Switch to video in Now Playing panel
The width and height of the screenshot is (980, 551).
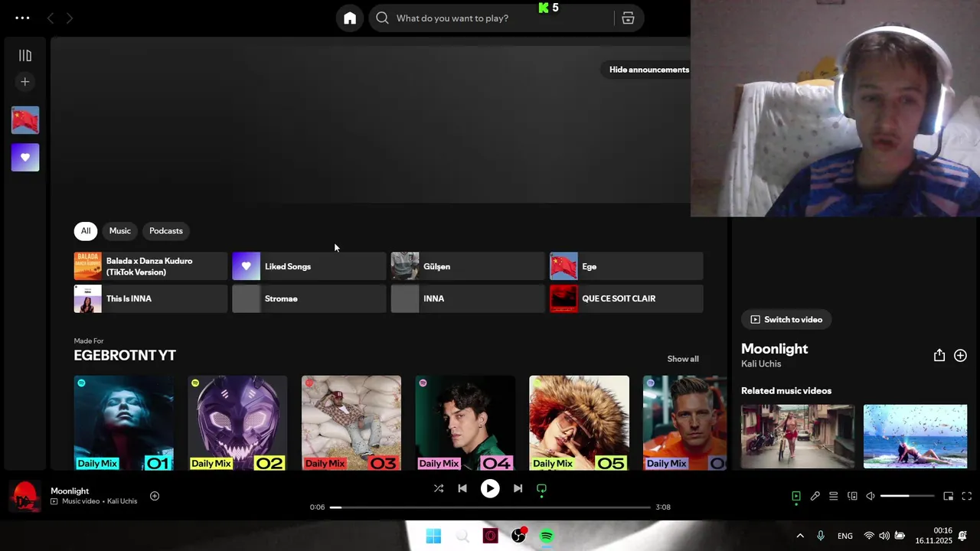[x=786, y=320]
